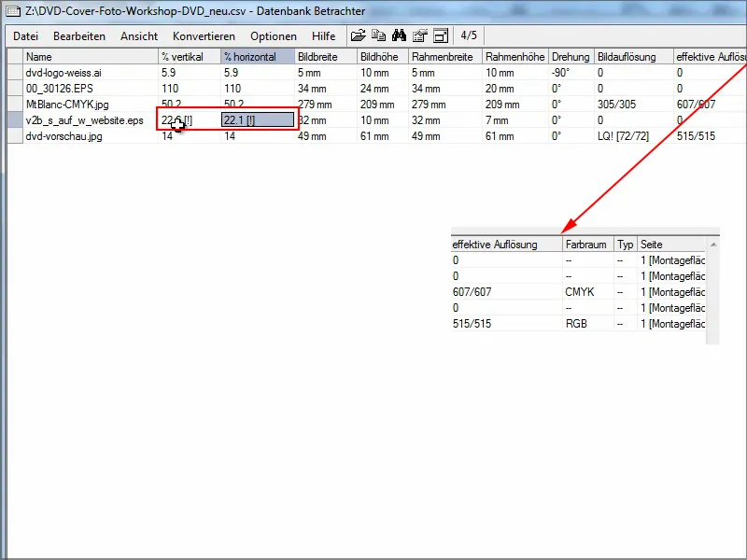This screenshot has width=747, height=560.
Task: Open the Optionen menu
Action: [274, 36]
